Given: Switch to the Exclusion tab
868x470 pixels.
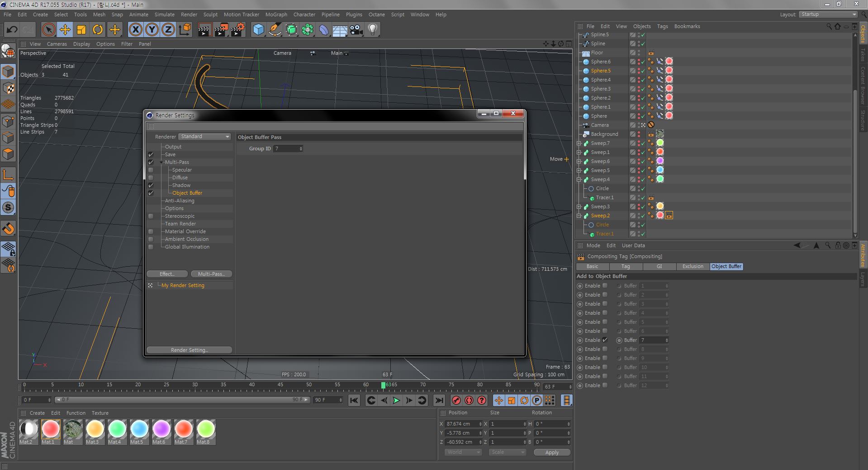Looking at the screenshot, I should [x=693, y=266].
